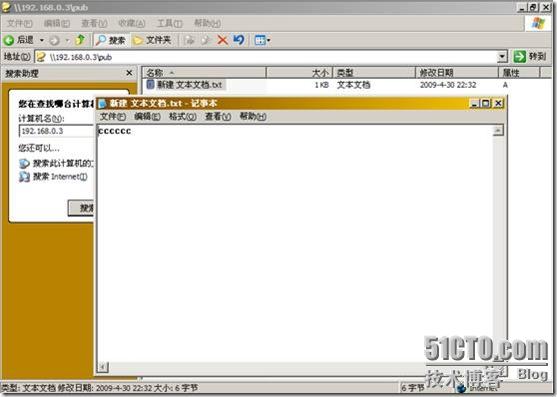The height and width of the screenshot is (397, 557).
Task: Click the red Delete X icon
Action: coord(223,40)
